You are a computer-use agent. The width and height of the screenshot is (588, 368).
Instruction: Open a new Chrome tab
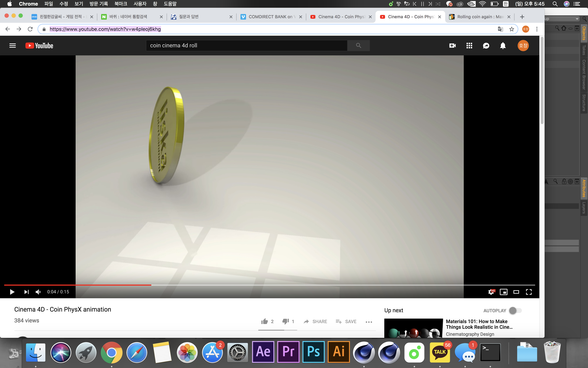click(x=522, y=16)
